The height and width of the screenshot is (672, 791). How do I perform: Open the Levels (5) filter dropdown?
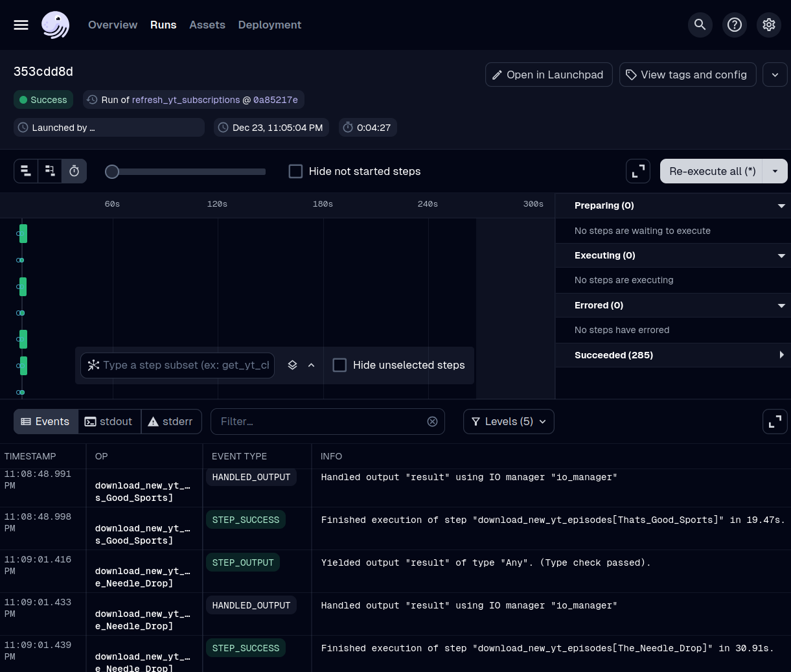click(x=509, y=422)
